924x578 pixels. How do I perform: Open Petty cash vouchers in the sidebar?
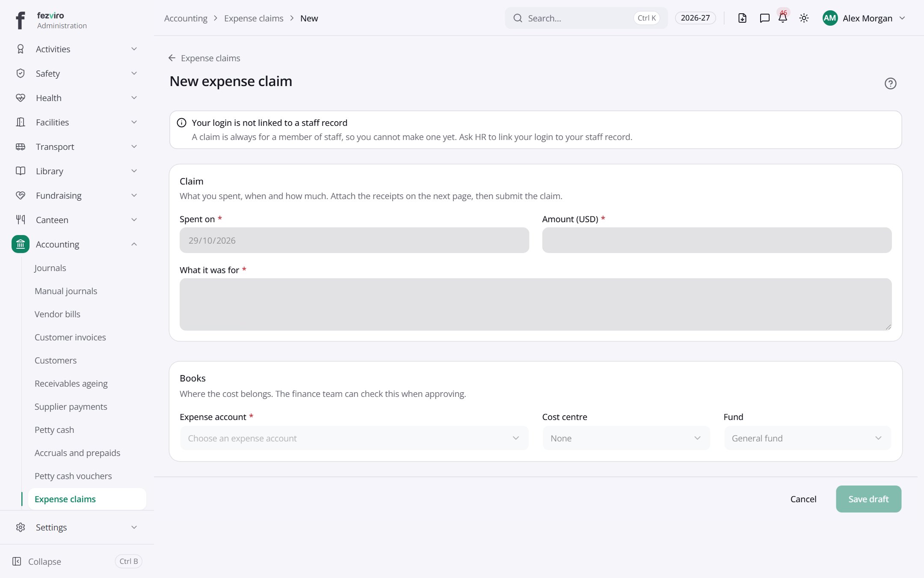coord(73,476)
